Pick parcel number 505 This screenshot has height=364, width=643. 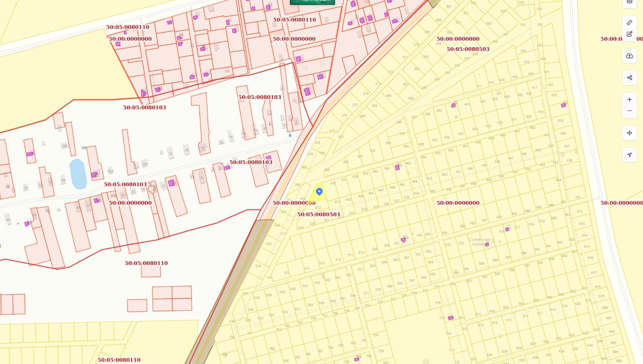(x=419, y=235)
